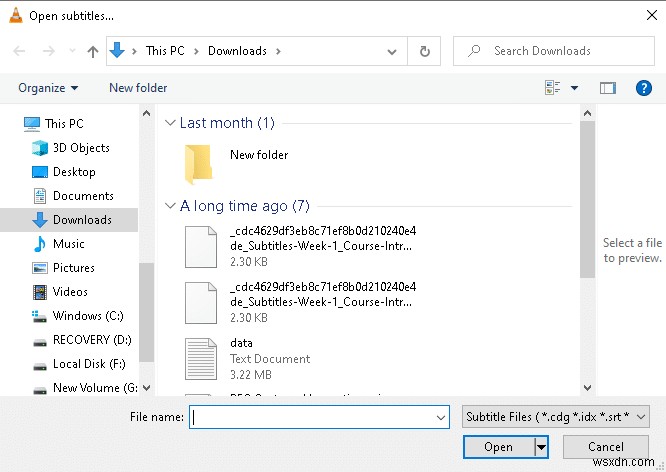Open the Help question mark icon
Image resolution: width=666 pixels, height=472 pixels.
[643, 88]
